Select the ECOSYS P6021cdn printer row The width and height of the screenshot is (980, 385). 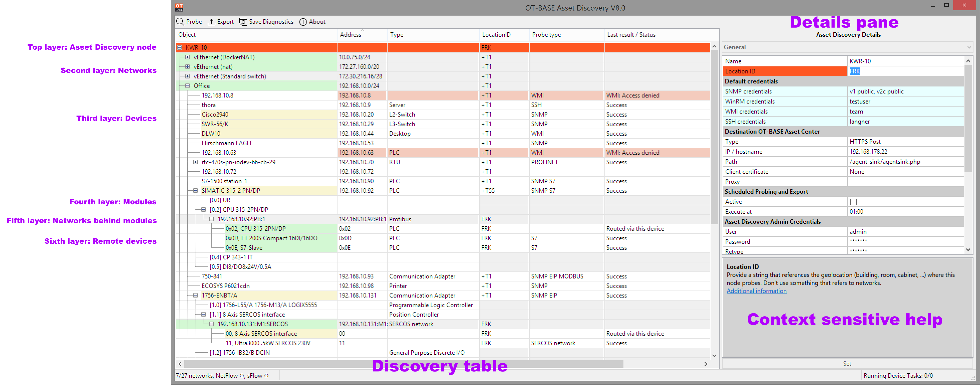443,285
